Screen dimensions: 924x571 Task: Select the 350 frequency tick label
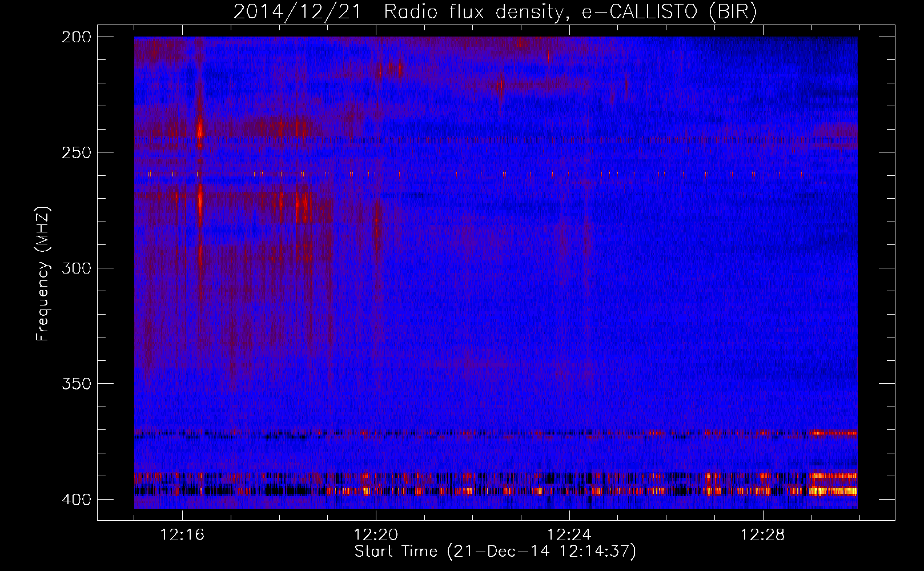coord(77,384)
